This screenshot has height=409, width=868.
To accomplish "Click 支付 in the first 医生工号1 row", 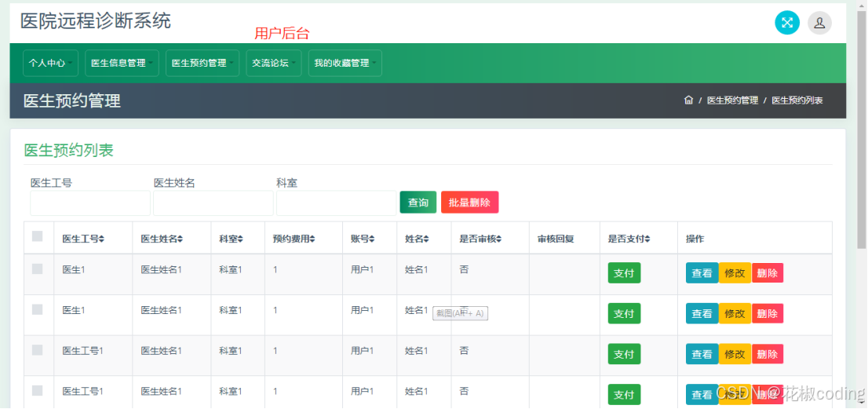I will point(624,354).
